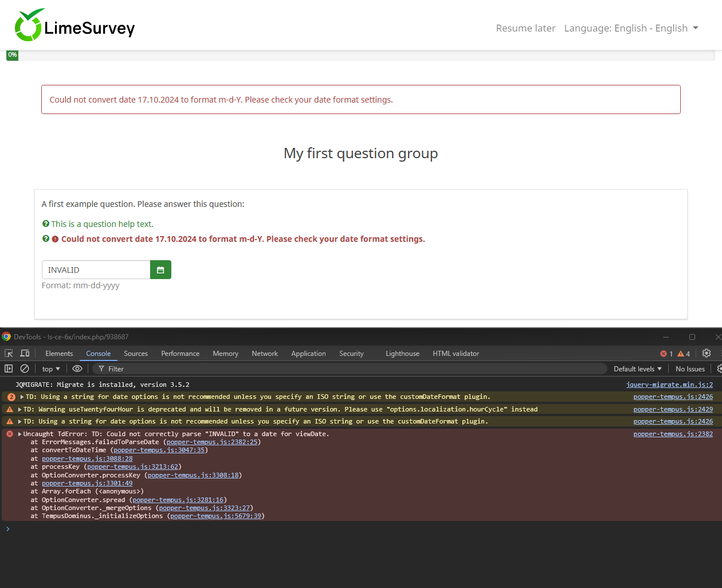Viewport: 722px width, 588px height.
Task: Open the Language English dropdown
Action: 631,28
